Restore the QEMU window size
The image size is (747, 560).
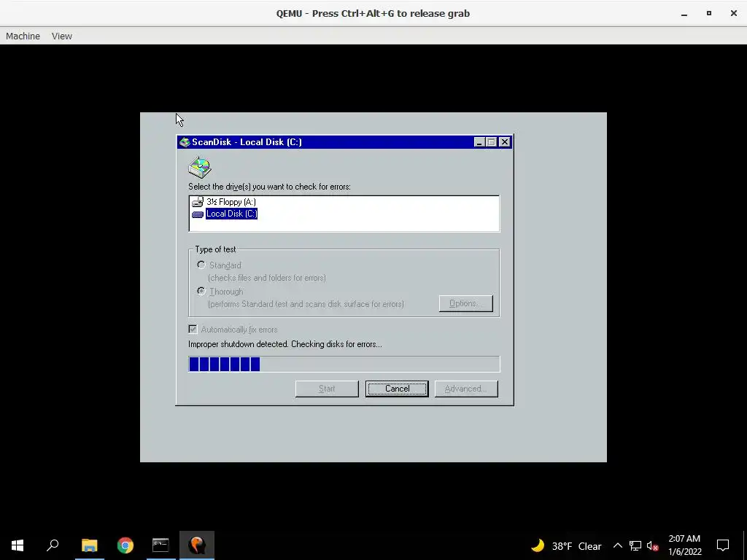(x=709, y=13)
